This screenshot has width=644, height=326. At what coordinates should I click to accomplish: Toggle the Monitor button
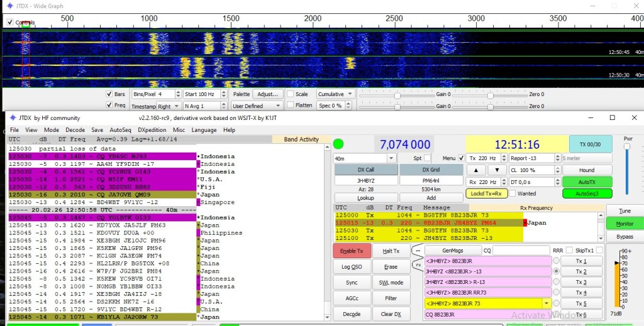coord(625,224)
